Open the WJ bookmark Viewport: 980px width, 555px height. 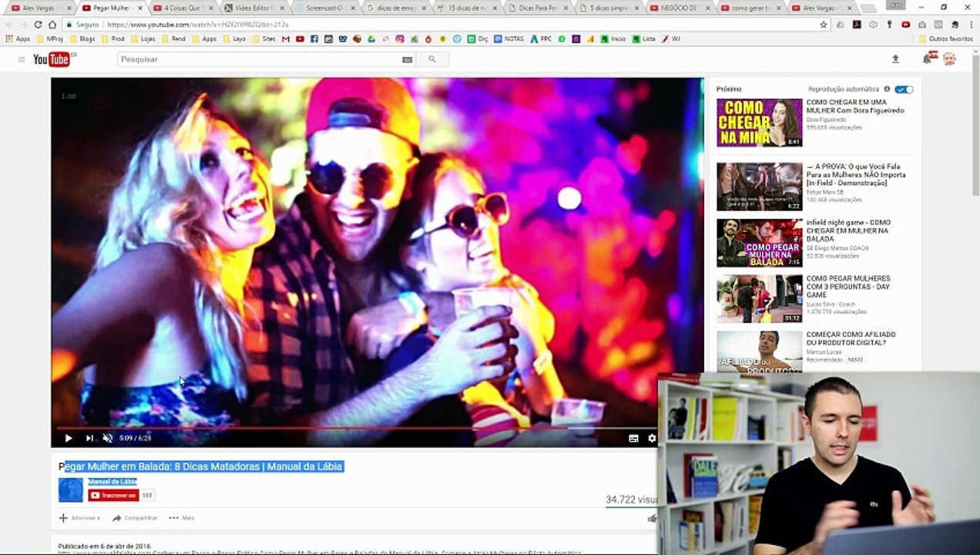[x=671, y=39]
